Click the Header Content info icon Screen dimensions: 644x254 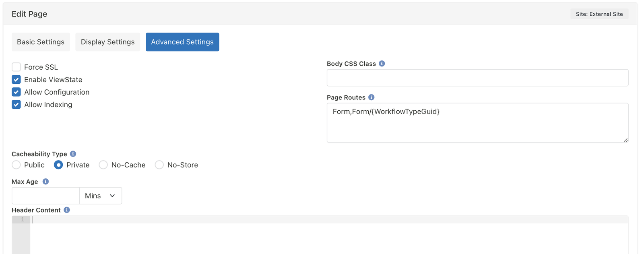pos(67,210)
